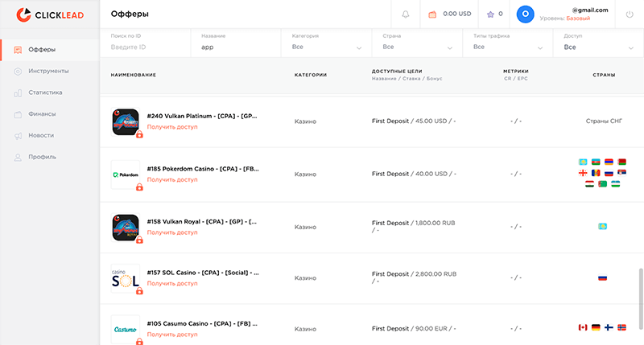Click Finland flag in Casumo row
Image resolution: width=644 pixels, height=345 pixels.
pyautogui.click(x=609, y=327)
